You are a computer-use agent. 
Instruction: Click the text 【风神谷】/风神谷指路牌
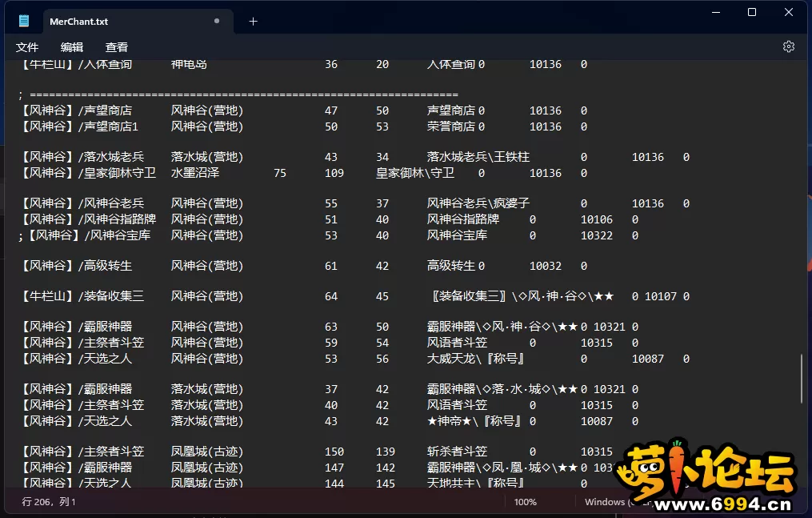(x=87, y=219)
